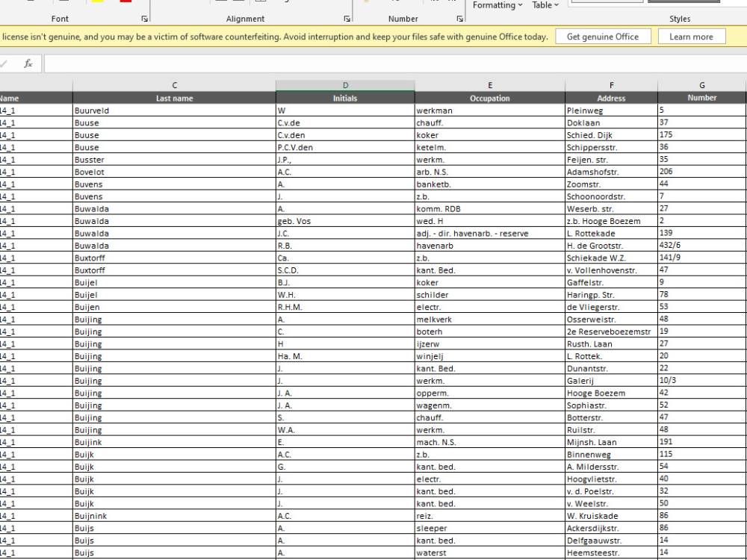The height and width of the screenshot is (560, 747).
Task: Select the cell containing Buijink
Action: (x=174, y=442)
